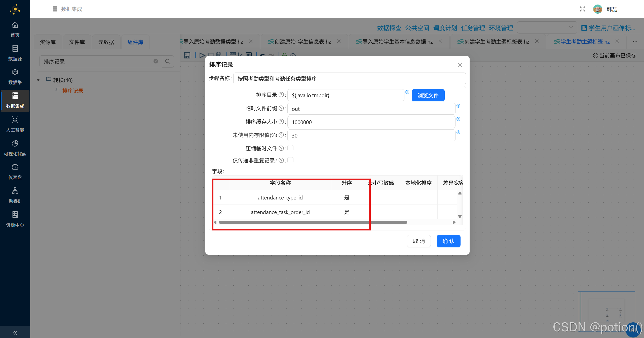Toggle fullscreen with the expand arrows icon
Screen dimensions: 644x338
click(582, 9)
